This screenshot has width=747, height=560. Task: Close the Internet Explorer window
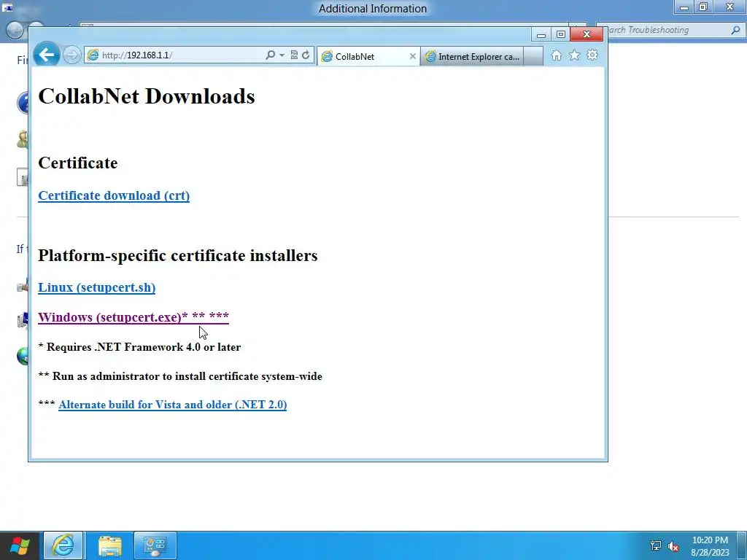coord(587,34)
